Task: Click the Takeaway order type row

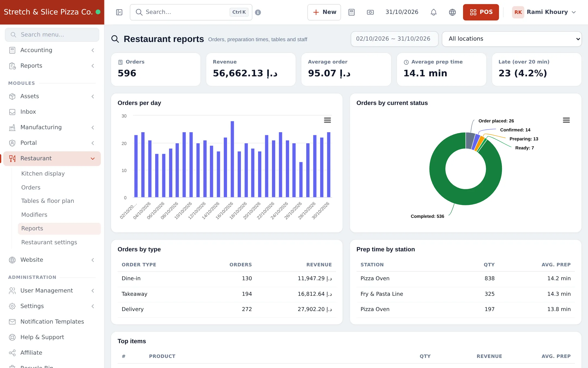Action: [227, 294]
